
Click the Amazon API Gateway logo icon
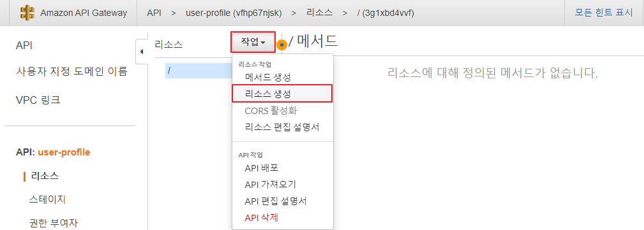click(27, 12)
